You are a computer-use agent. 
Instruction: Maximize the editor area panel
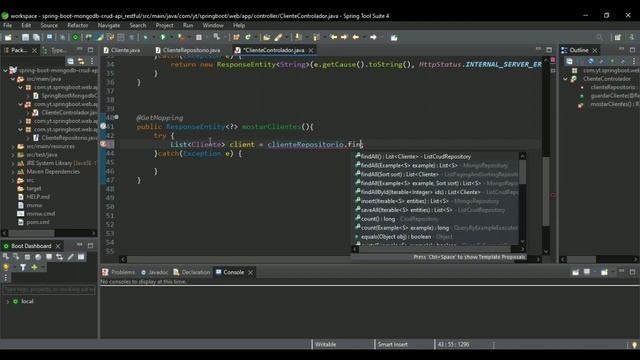pos(549,50)
